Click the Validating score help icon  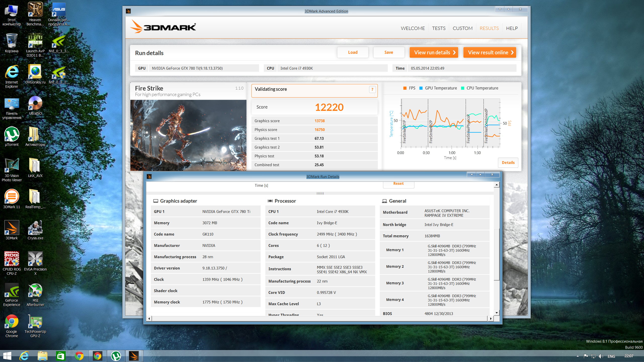(x=372, y=89)
